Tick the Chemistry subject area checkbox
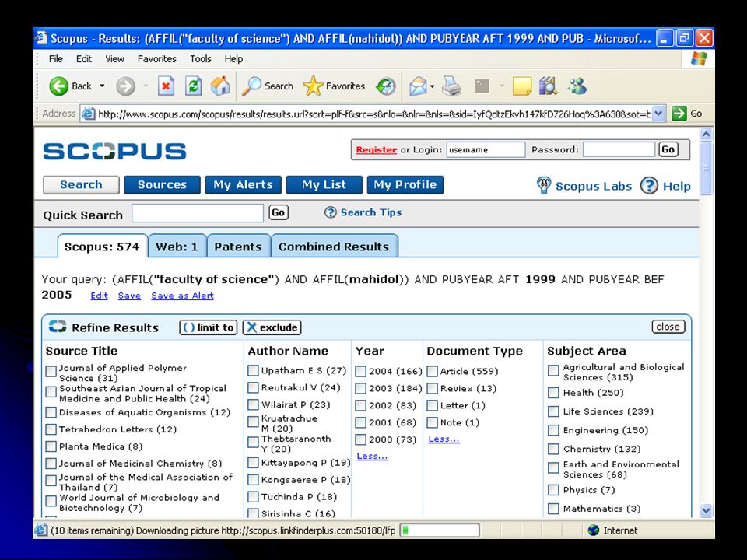The image size is (747, 560). (x=553, y=449)
